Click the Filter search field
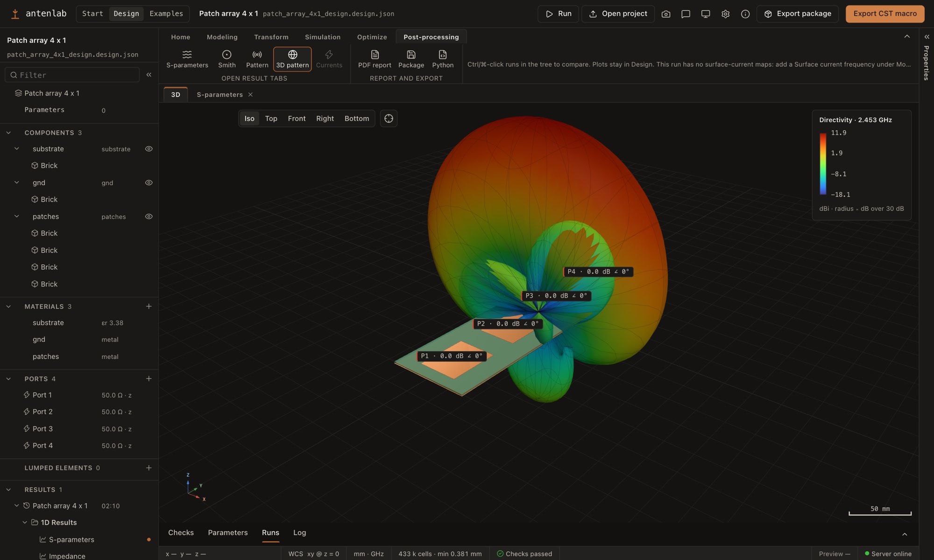The width and height of the screenshot is (934, 560). click(72, 75)
